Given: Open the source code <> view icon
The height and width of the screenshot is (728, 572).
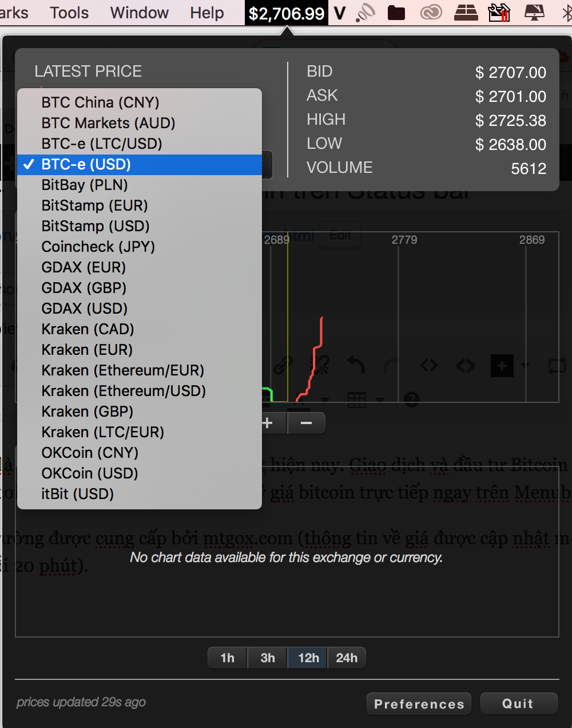Looking at the screenshot, I should point(428,366).
